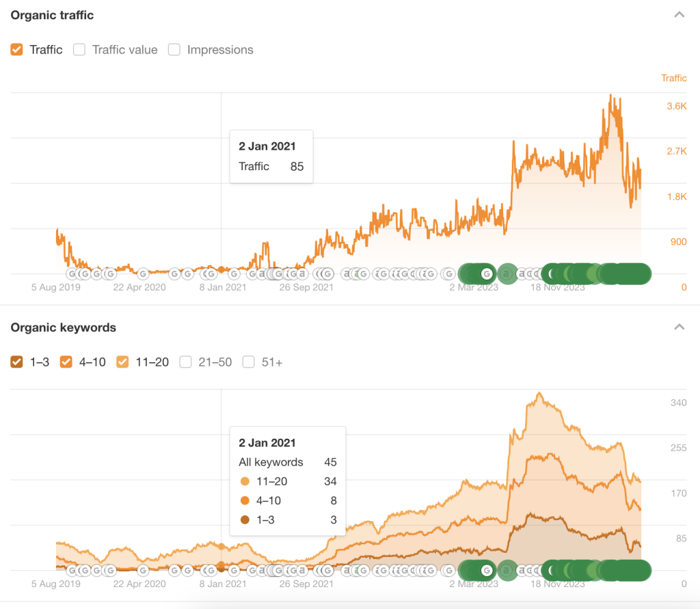
Task: Select the white 'G' marker inside the green cluster
Action: (485, 273)
